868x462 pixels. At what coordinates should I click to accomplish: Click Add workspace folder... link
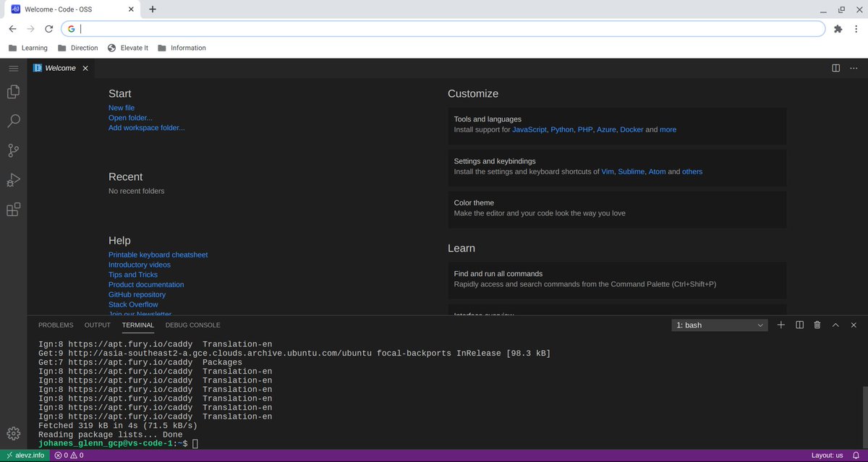147,128
